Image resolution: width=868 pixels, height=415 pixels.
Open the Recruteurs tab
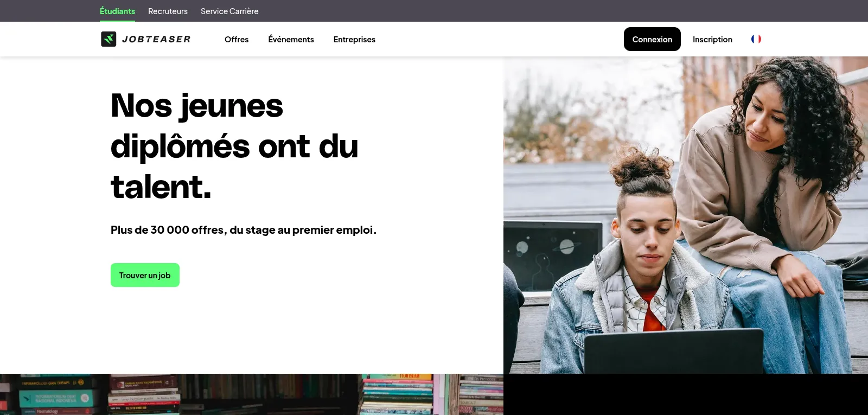tap(168, 11)
